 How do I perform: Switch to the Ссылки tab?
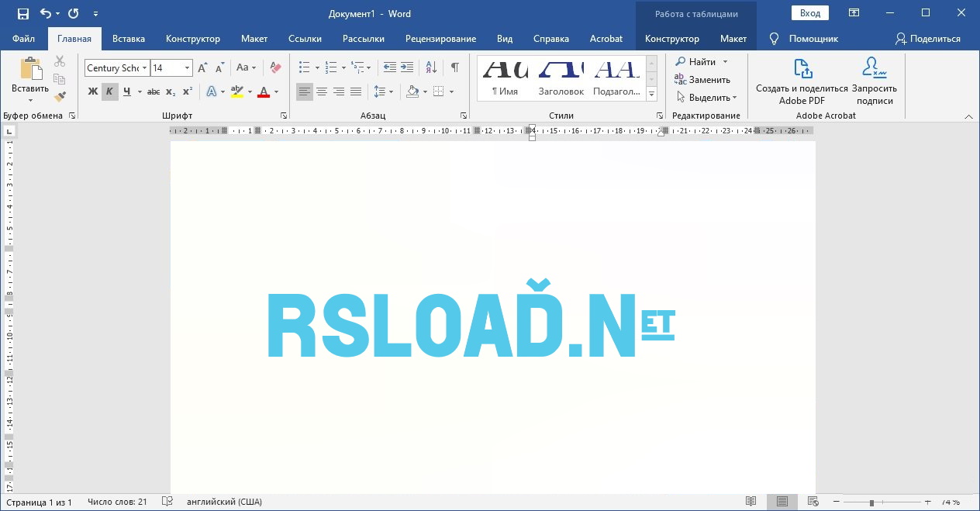tap(305, 39)
